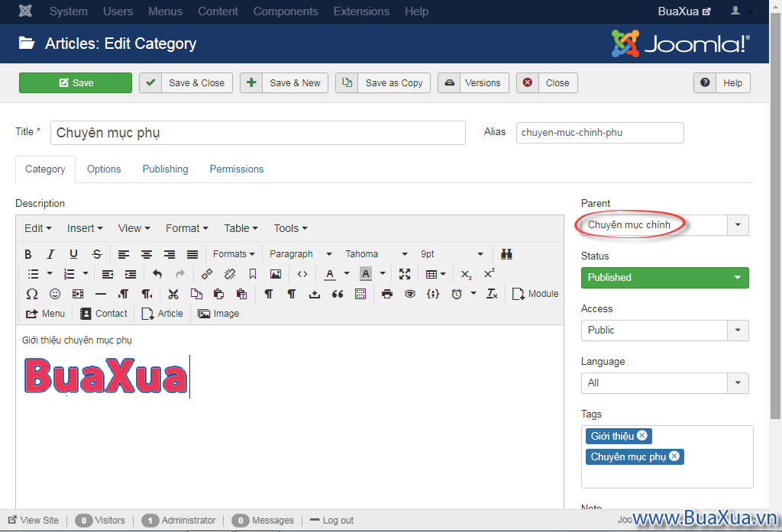Open the editor Insert menu
This screenshot has width=782, height=532.
tap(85, 228)
